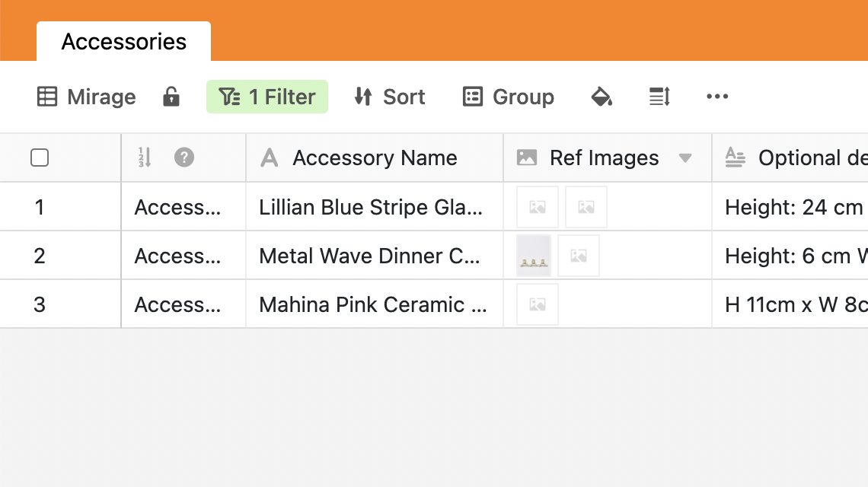
Task: Open the Group options
Action: [508, 97]
